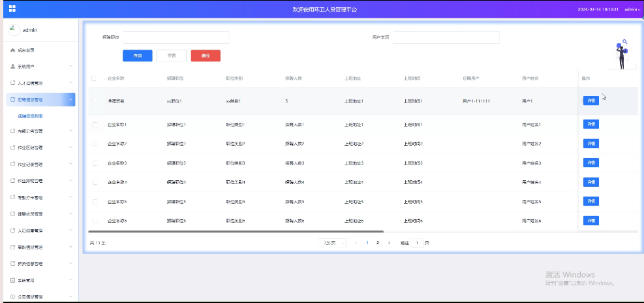Screen dimensions: 644x303
Task: Click the user icon beside 系统用户
Action: 12,66
